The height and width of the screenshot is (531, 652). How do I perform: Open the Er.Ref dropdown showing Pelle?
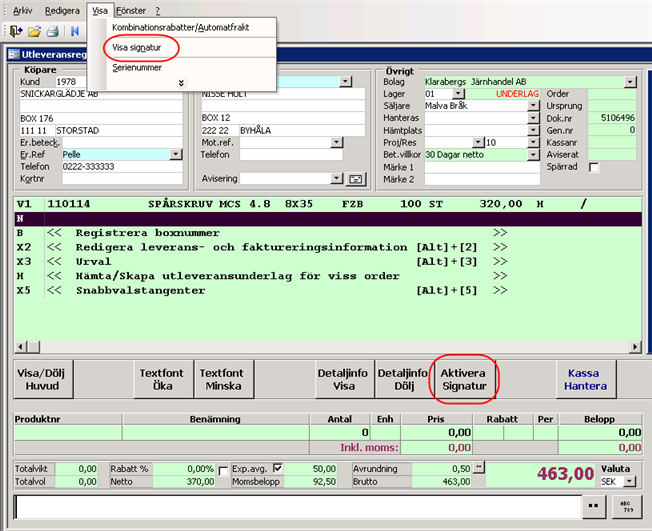coord(176,155)
